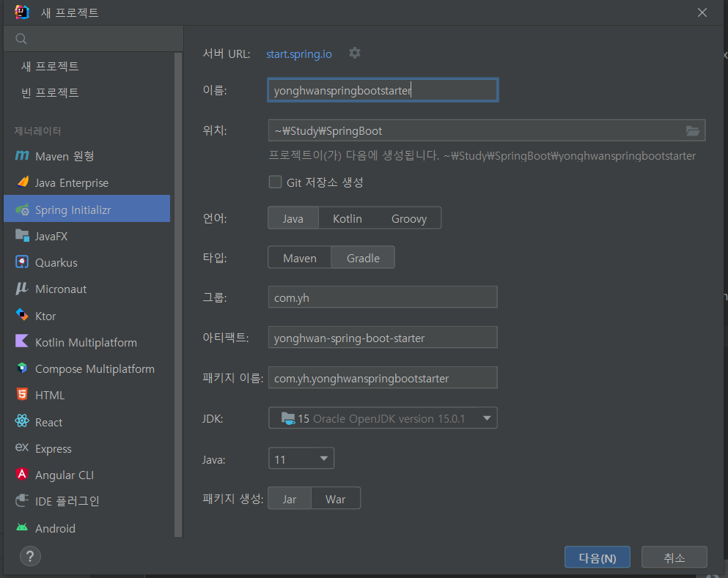Click the 위치 location path field
Viewport: 728px width, 578px height.
point(487,131)
